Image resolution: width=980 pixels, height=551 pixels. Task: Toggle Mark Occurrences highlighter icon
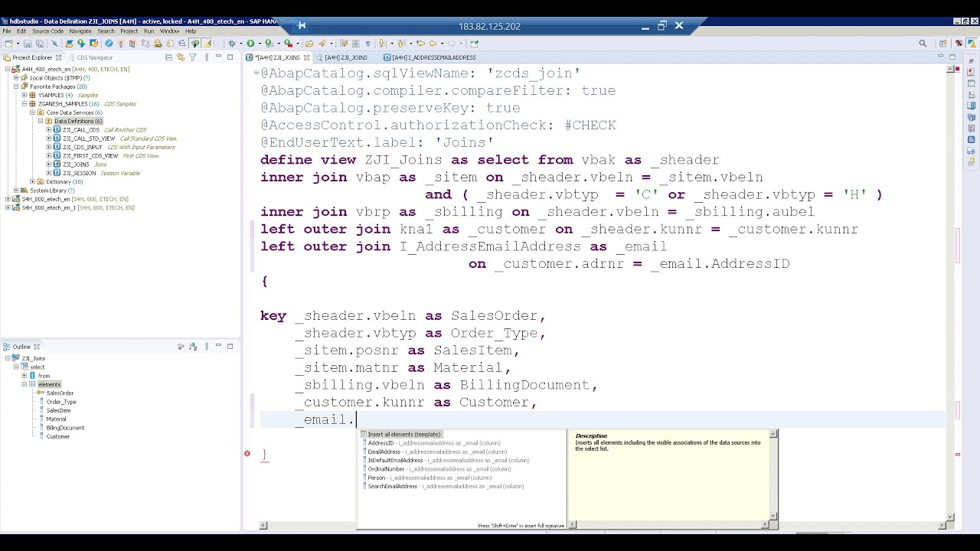pos(207,44)
